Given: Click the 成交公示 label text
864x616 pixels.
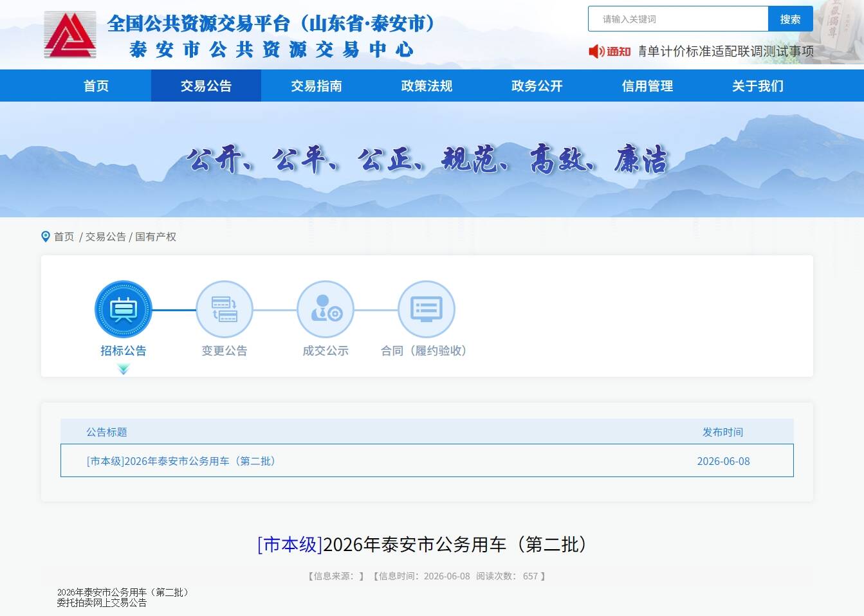Looking at the screenshot, I should point(326,350).
